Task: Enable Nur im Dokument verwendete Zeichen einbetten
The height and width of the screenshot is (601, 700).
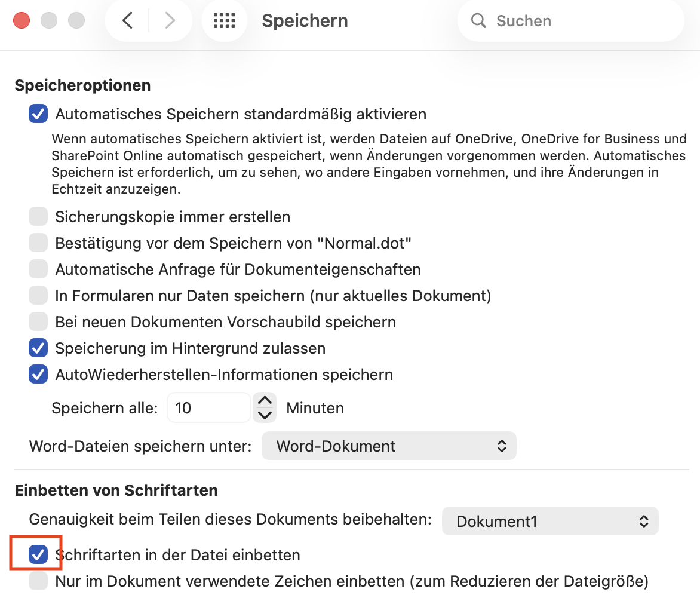Action: [38, 581]
